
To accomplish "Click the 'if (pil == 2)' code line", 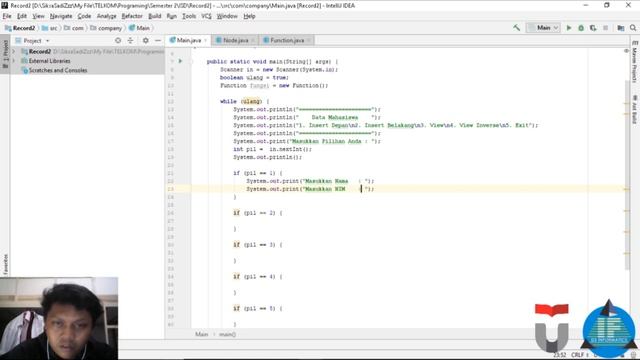I will click(258, 213).
